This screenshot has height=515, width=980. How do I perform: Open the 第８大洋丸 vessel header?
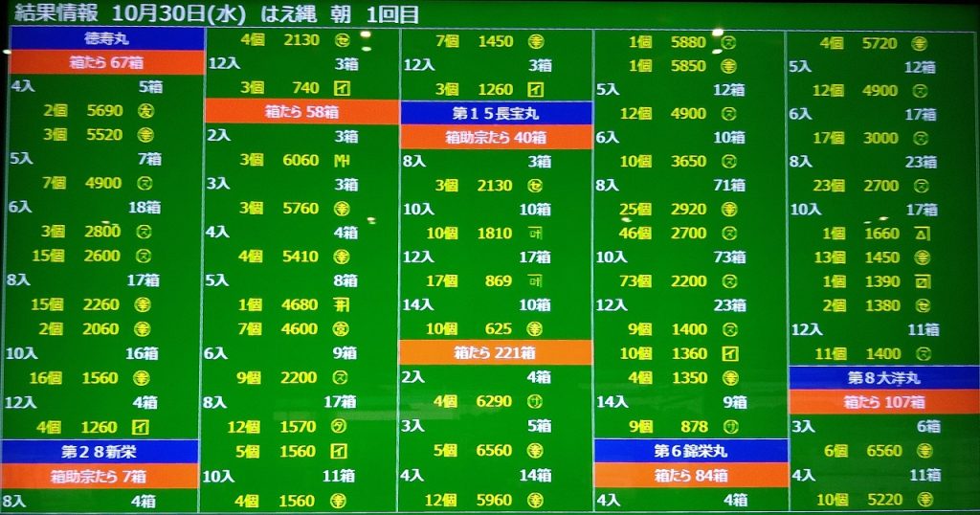tap(883, 378)
